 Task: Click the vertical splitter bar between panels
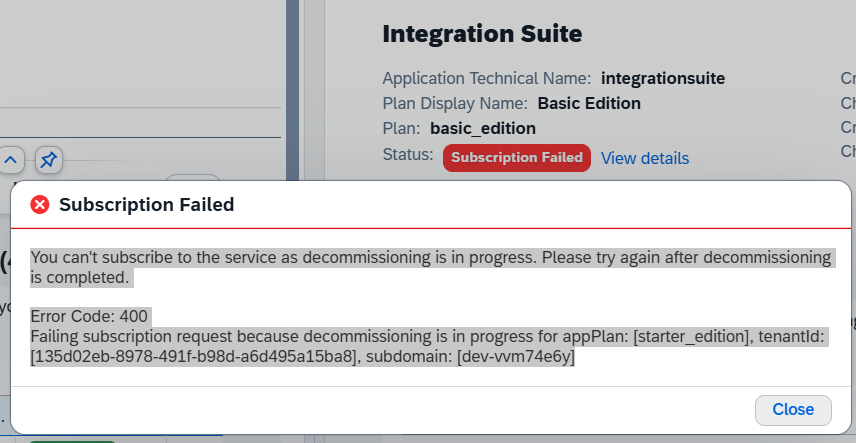pyautogui.click(x=292, y=90)
